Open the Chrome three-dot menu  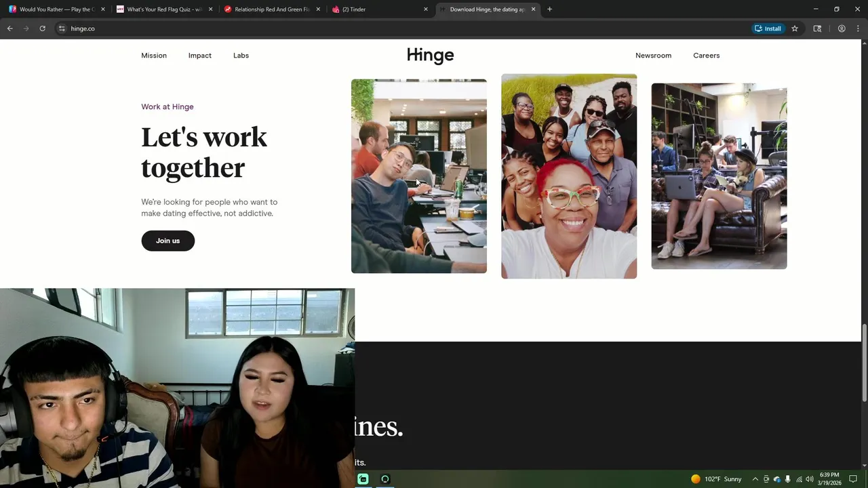pyautogui.click(x=858, y=28)
